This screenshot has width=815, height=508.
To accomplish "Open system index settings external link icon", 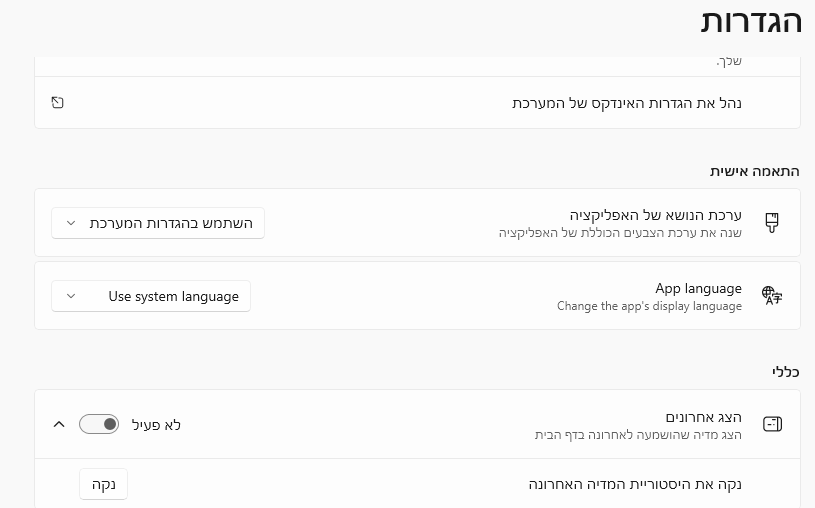I will coord(57,102).
